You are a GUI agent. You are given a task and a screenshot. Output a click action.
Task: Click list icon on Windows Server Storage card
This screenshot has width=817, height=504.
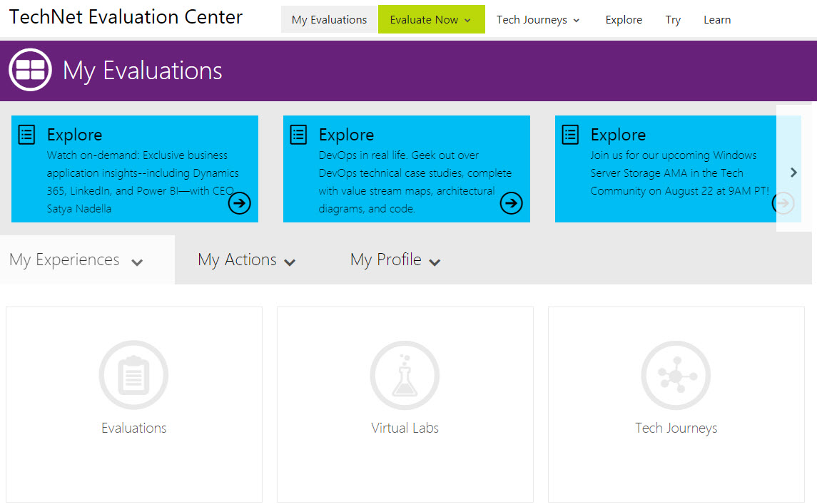[570, 135]
